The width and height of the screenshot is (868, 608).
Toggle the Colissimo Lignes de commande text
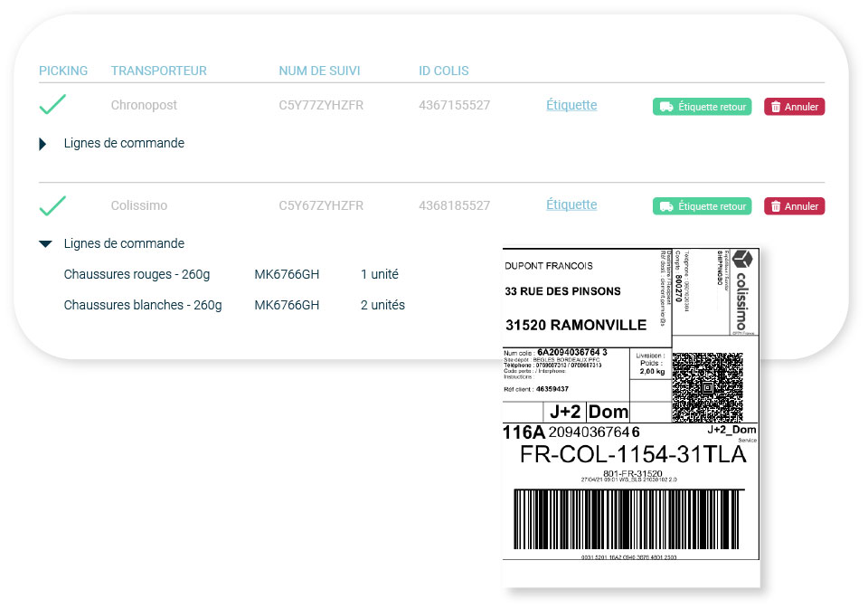tap(124, 243)
